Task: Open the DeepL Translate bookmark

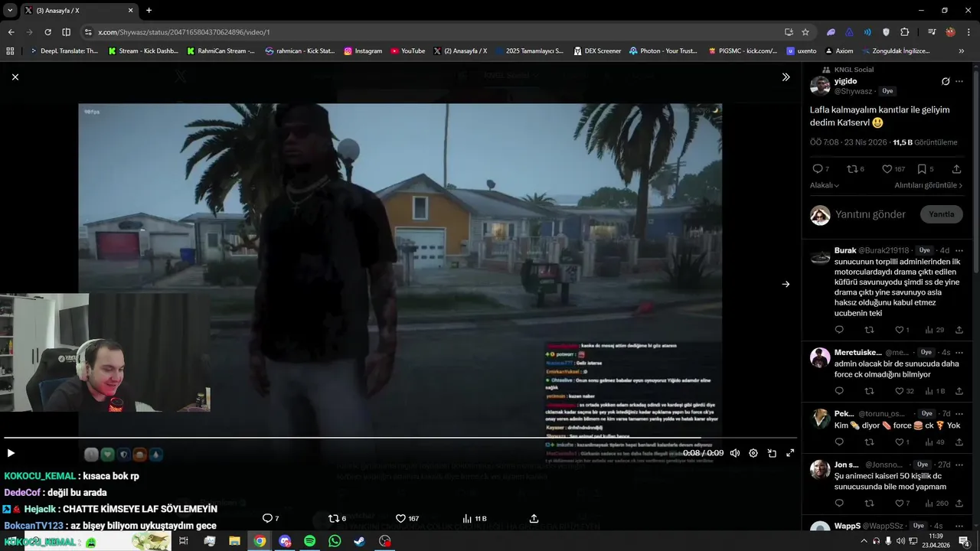Action: point(64,51)
